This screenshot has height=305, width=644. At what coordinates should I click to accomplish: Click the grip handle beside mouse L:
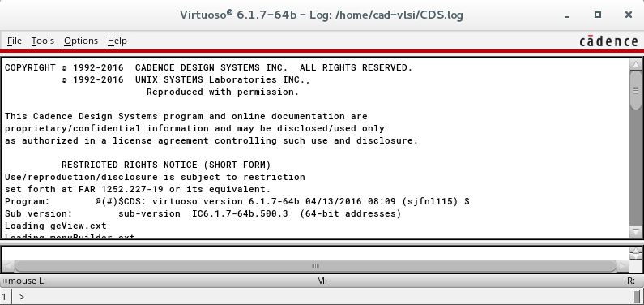coord(5,281)
